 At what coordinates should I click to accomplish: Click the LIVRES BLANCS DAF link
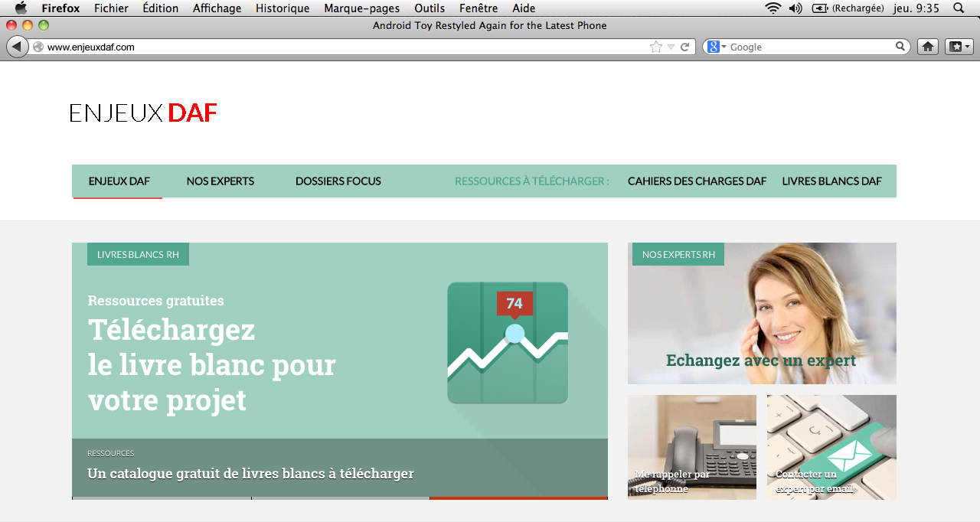click(x=831, y=181)
